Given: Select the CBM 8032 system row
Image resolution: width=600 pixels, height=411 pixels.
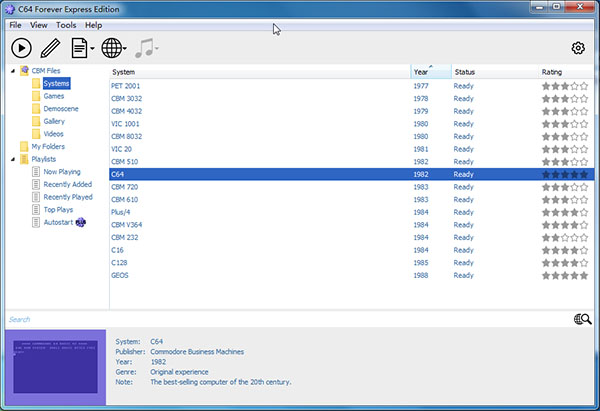Looking at the screenshot, I should tap(351, 137).
